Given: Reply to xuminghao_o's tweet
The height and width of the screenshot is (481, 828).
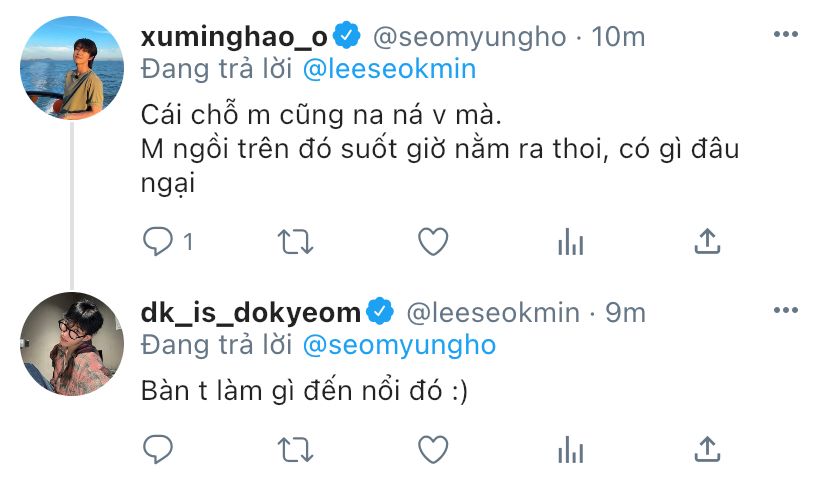Looking at the screenshot, I should 158,241.
